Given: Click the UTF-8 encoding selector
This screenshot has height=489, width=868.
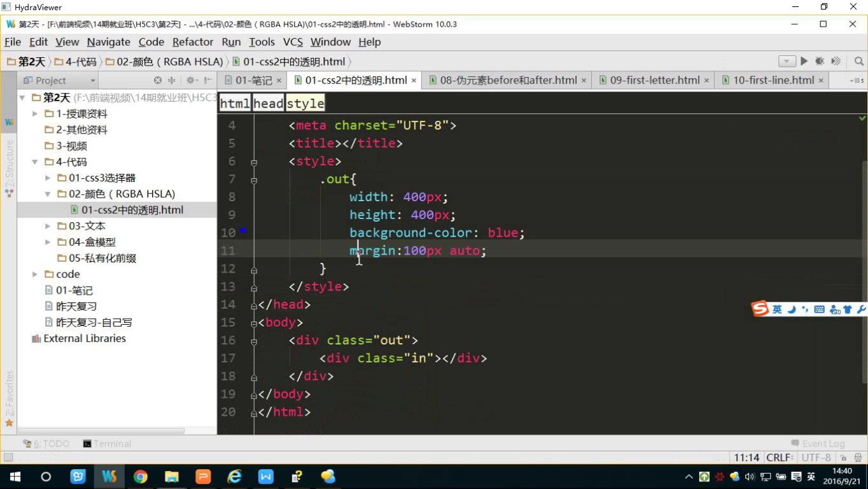Looking at the screenshot, I should pos(817,457).
